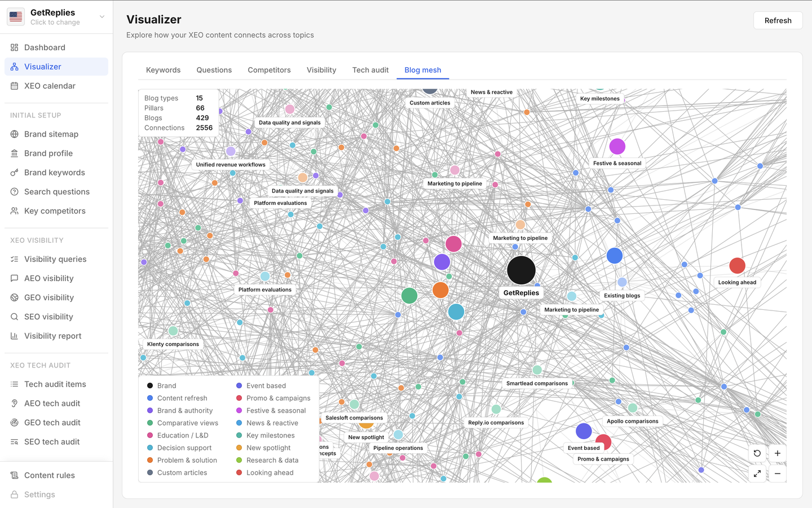Switch to the Visibility tab
Viewport: 812px width, 508px height.
[x=321, y=70]
